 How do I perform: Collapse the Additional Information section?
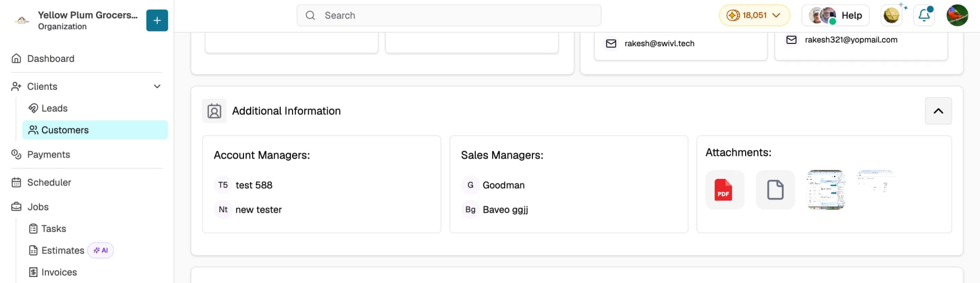938,111
